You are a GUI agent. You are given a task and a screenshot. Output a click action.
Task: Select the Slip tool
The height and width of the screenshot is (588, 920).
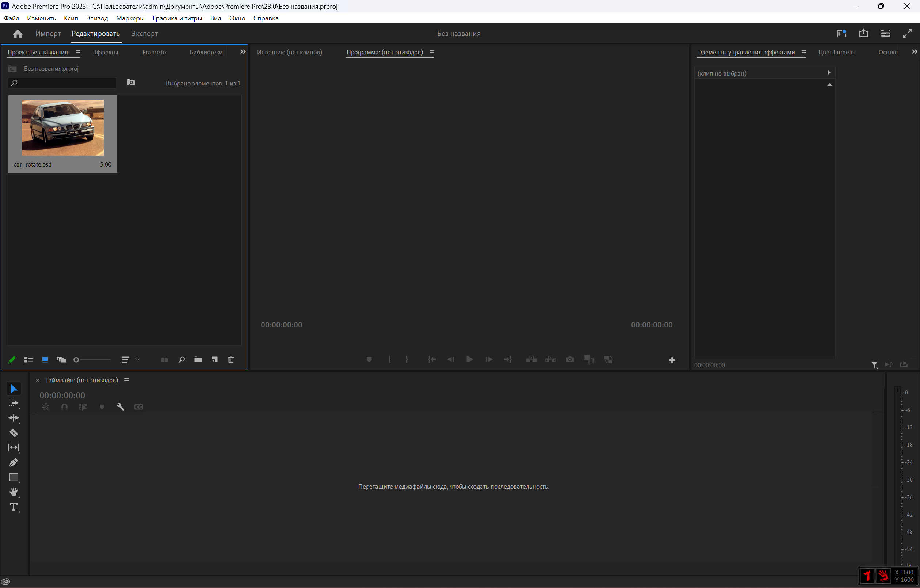(x=14, y=448)
